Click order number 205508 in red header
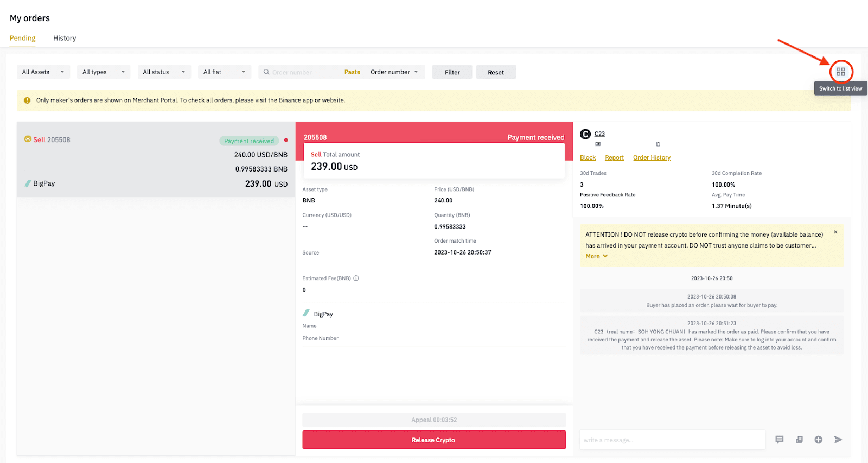The image size is (868, 463). point(315,137)
